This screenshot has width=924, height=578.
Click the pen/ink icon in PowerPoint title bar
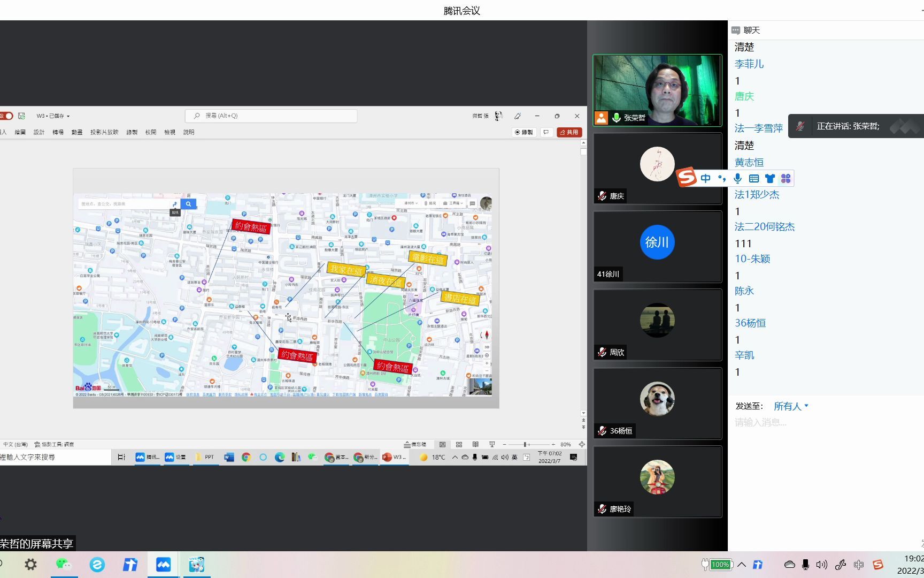point(518,116)
